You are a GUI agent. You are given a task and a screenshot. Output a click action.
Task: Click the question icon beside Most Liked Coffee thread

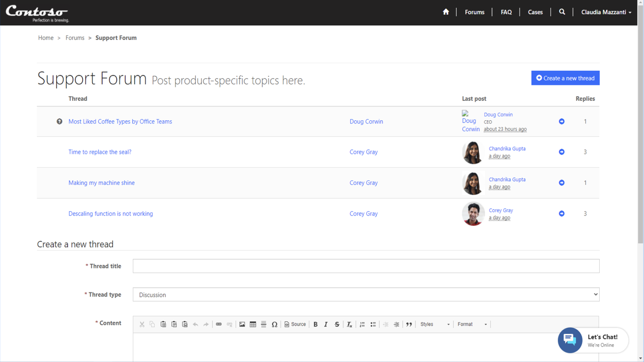[59, 121]
